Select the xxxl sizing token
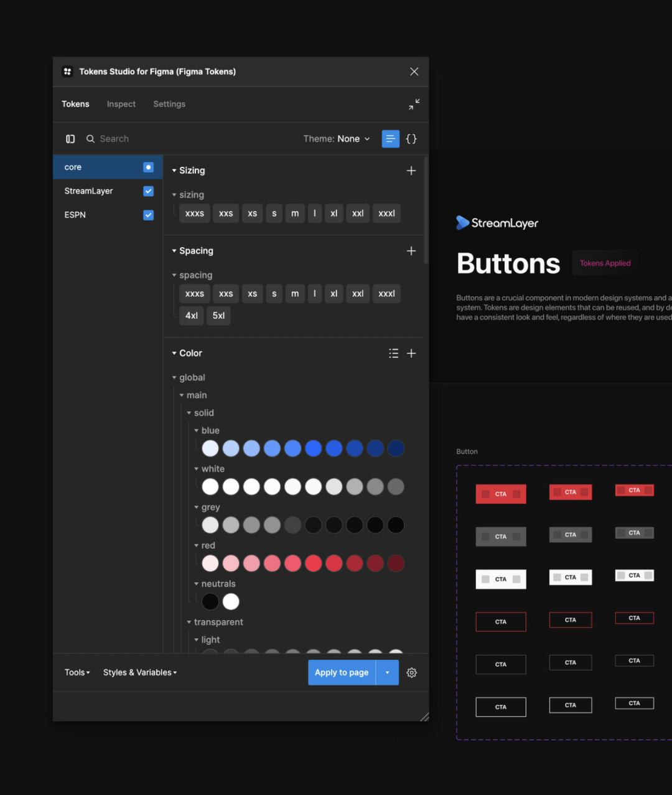 386,214
